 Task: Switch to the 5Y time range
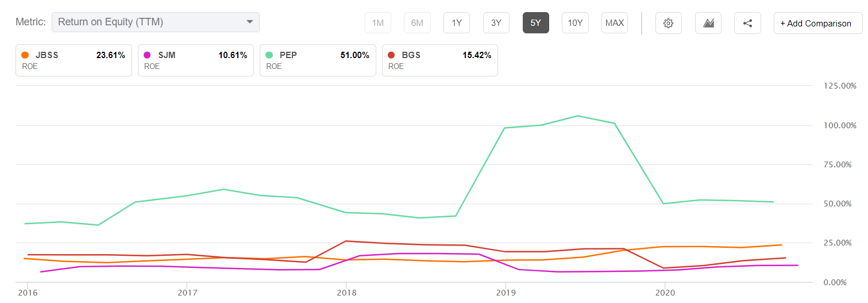pyautogui.click(x=535, y=23)
